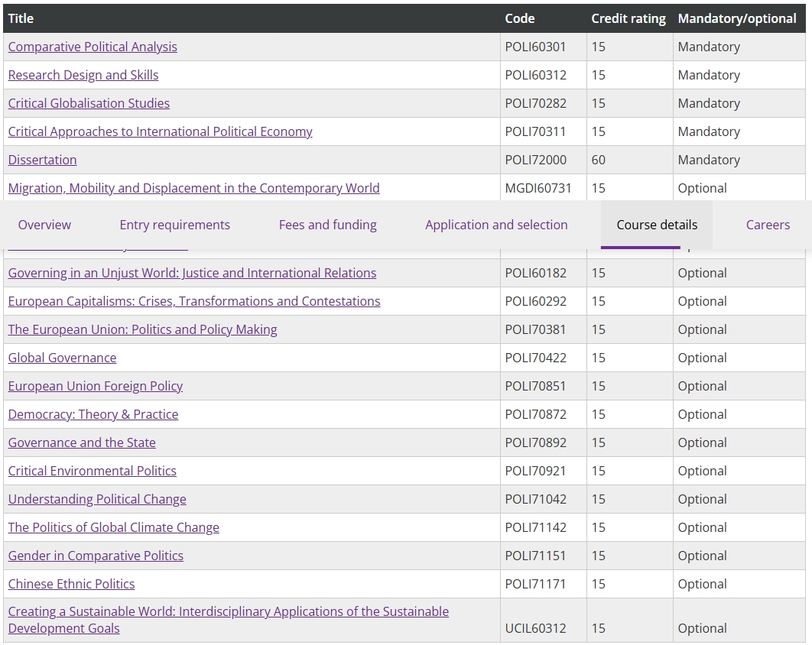Switch to the Overview tab
This screenshot has height=645, width=812.
pyautogui.click(x=44, y=225)
